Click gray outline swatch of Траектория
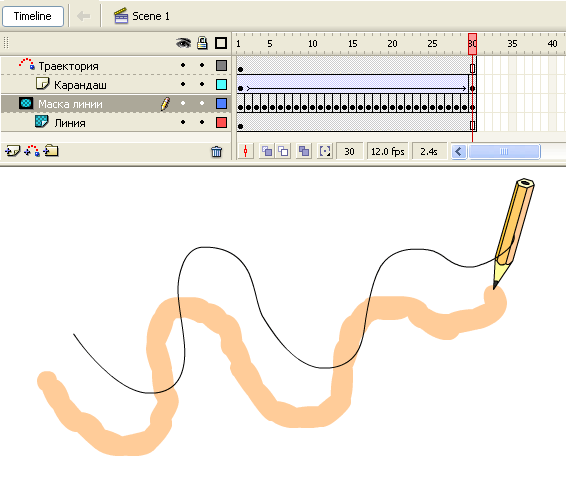This screenshot has width=566, height=490. pos(221,65)
